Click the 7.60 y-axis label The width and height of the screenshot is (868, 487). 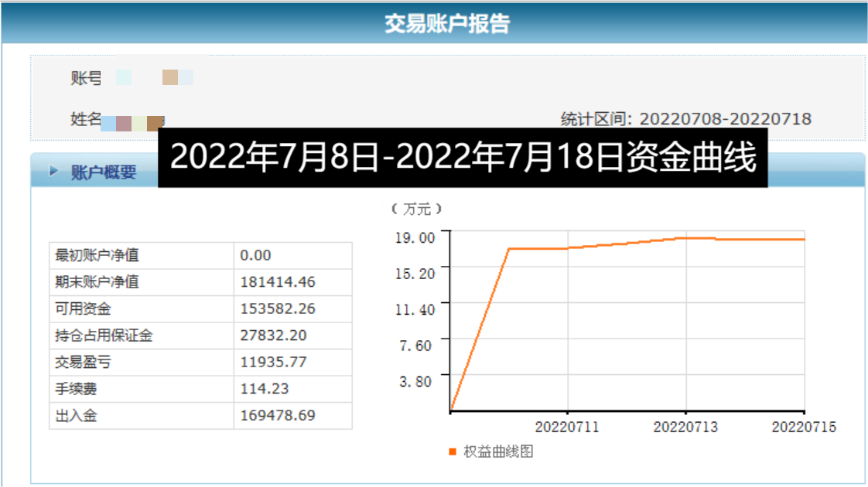pos(415,346)
